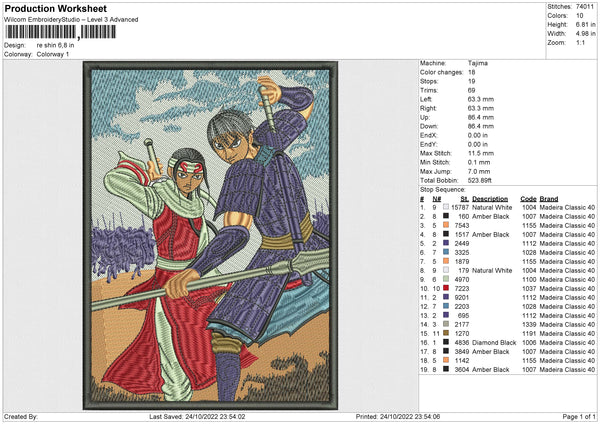Viewport: 600px width, 424px height.
Task: Select stitch count 3849 in stop 17
Action: pos(462,351)
